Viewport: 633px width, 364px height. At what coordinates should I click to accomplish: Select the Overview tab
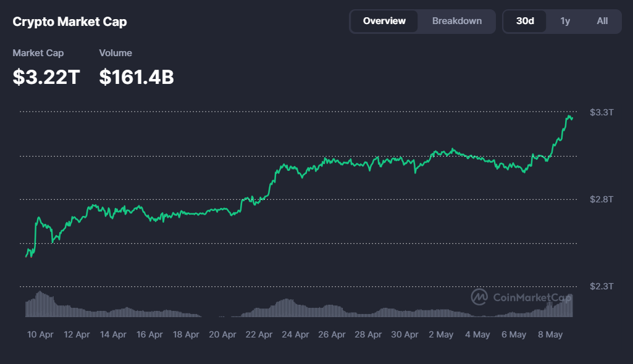tap(384, 21)
